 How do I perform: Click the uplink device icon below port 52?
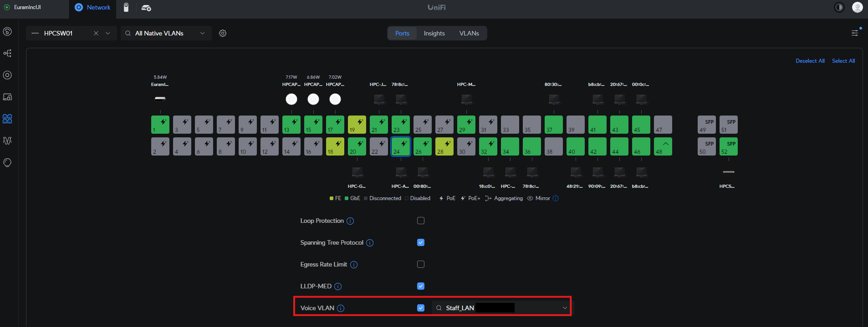[729, 172]
